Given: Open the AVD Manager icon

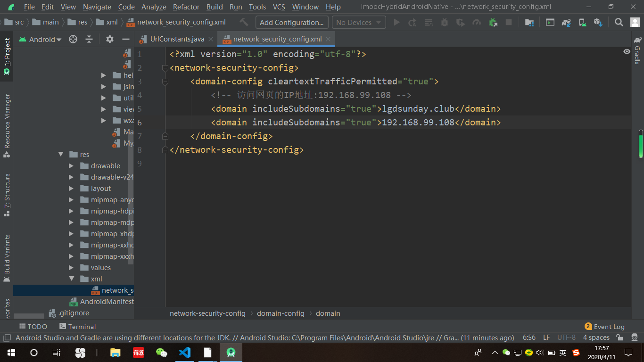Looking at the screenshot, I should pos(582,22).
